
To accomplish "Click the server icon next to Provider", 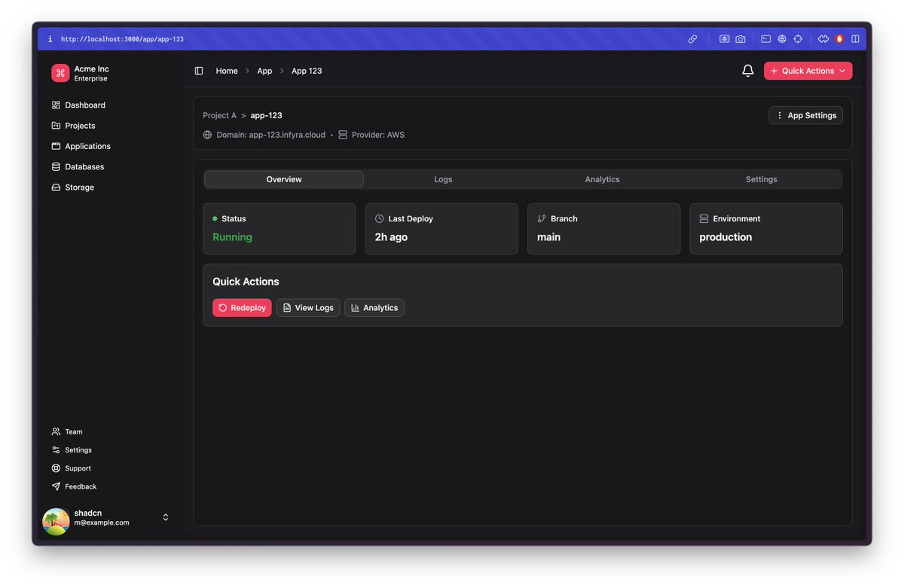I will [x=343, y=135].
